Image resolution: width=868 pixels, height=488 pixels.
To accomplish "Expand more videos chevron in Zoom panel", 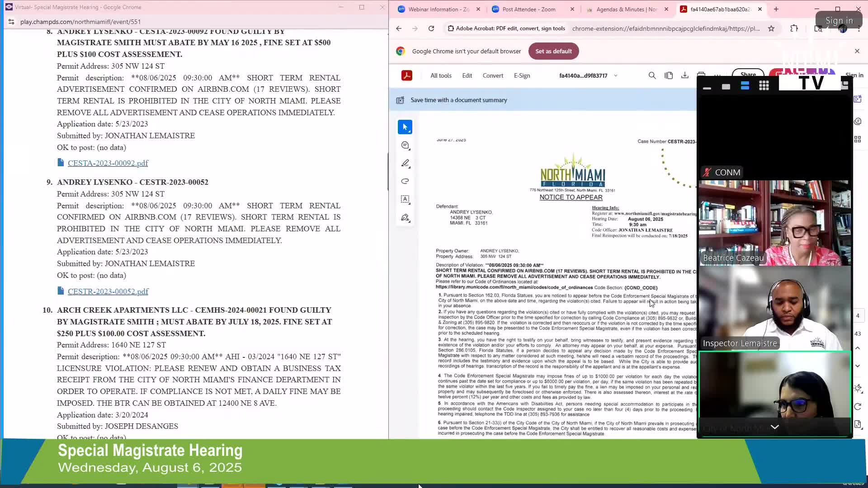I will tap(774, 427).
